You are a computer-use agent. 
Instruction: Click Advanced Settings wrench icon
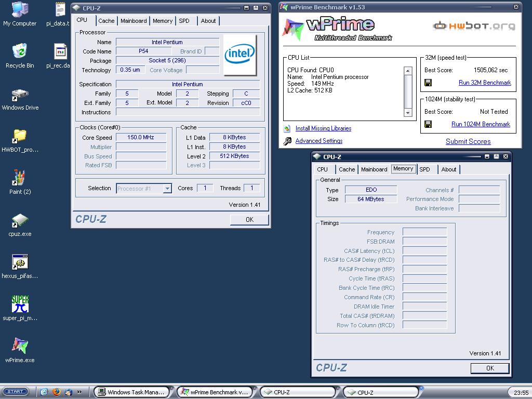287,141
